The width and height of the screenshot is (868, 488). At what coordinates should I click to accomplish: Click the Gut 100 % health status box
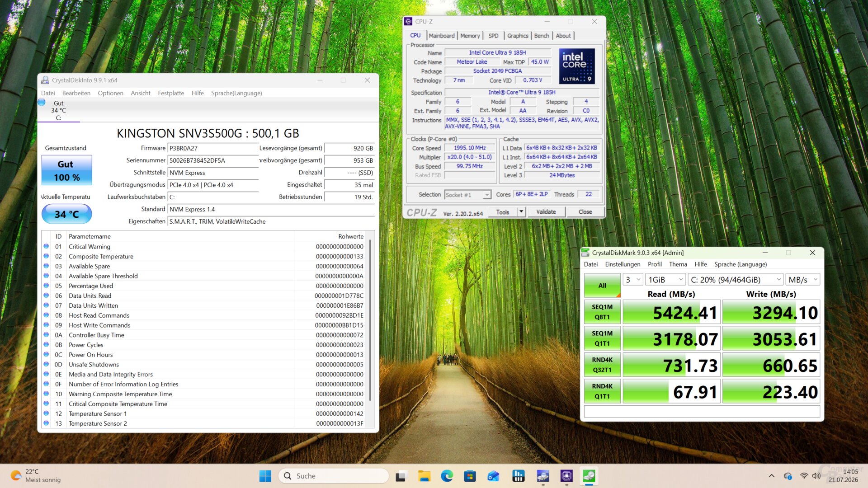66,170
